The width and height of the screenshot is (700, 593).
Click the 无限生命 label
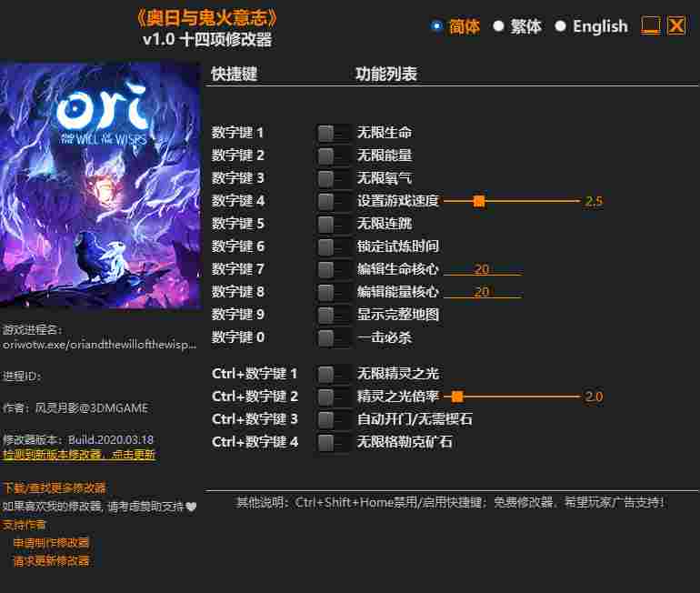pos(384,133)
